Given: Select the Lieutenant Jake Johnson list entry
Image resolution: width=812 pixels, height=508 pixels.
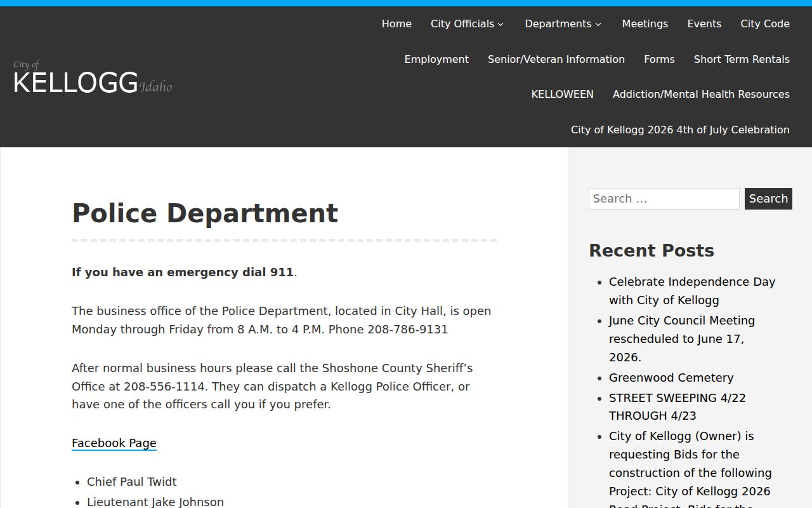Looking at the screenshot, I should tap(155, 502).
